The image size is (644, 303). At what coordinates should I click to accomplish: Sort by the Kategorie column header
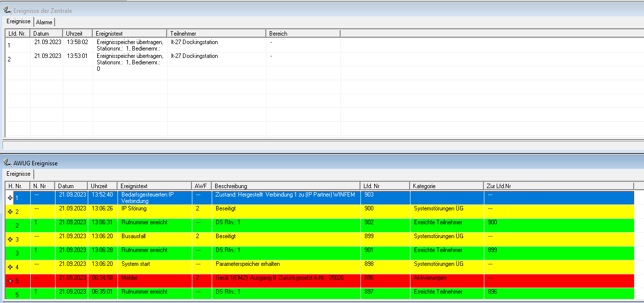point(447,186)
